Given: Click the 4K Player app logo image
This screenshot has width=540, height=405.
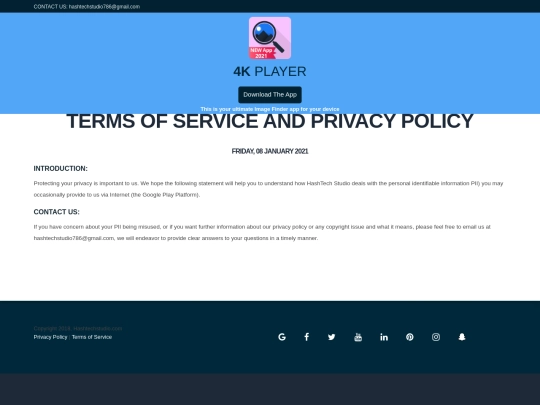Looking at the screenshot, I should (270, 38).
